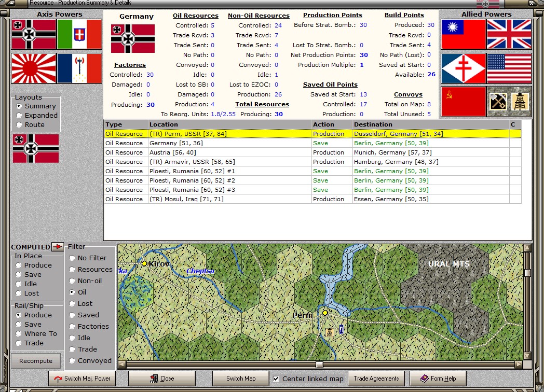Click map scroll up arrow
This screenshot has height=392, width=544.
coord(527,247)
